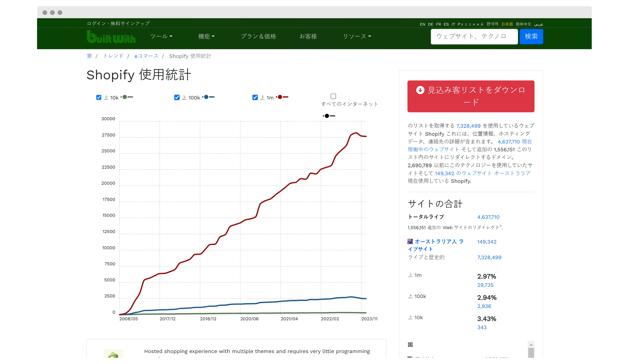The height and width of the screenshot is (364, 629).
Task: Switch language to Русский
Action: [x=470, y=24]
